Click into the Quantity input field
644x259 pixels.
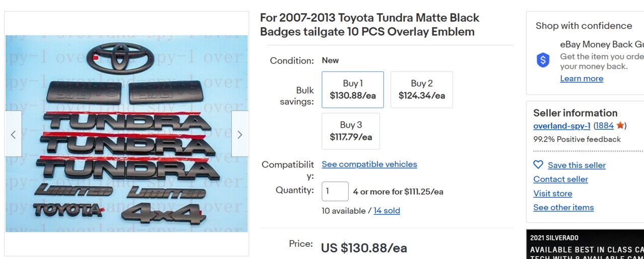pyautogui.click(x=335, y=191)
